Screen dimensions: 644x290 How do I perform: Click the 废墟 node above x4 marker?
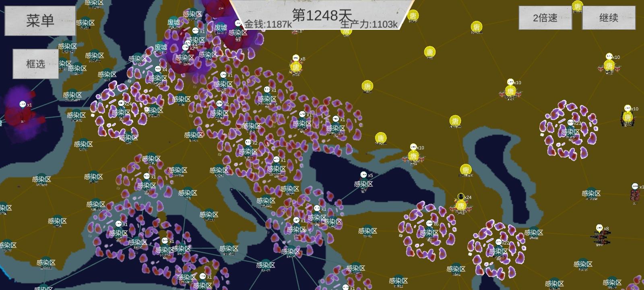(x=161, y=47)
